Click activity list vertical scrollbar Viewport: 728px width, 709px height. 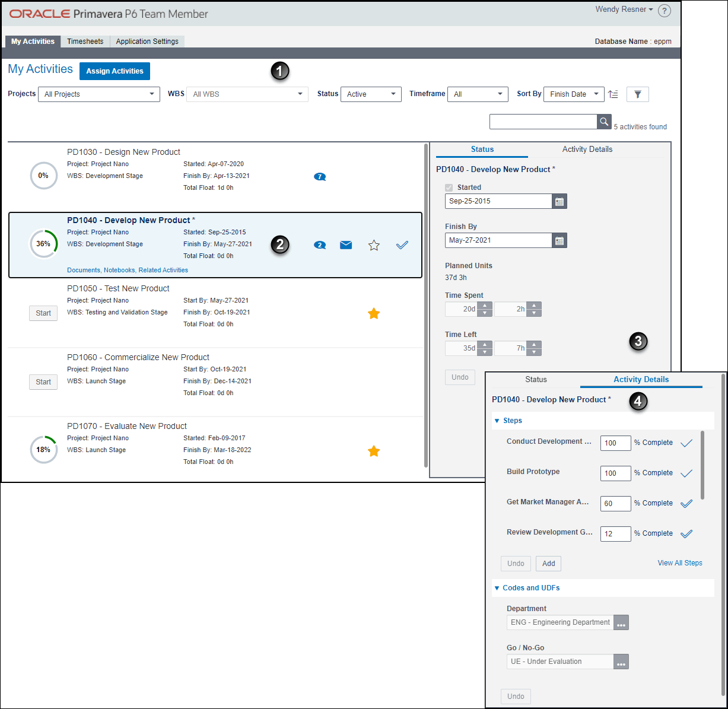(x=426, y=306)
